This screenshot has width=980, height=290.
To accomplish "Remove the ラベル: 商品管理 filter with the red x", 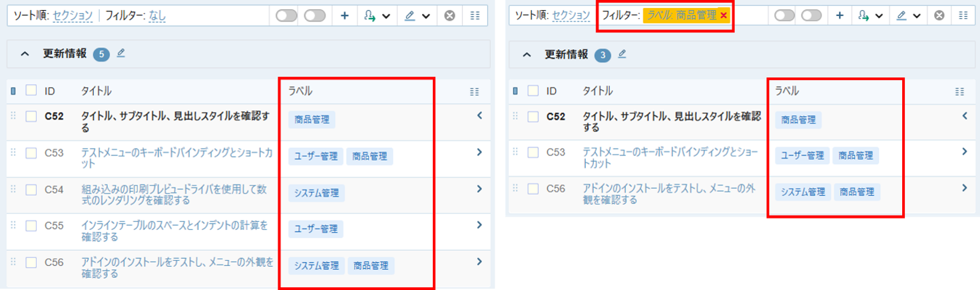I will (723, 15).
